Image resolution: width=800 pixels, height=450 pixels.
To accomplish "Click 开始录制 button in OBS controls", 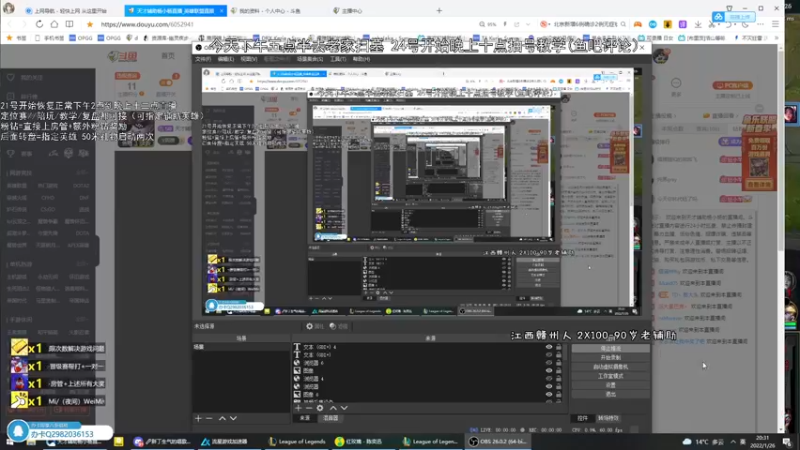I will (611, 358).
